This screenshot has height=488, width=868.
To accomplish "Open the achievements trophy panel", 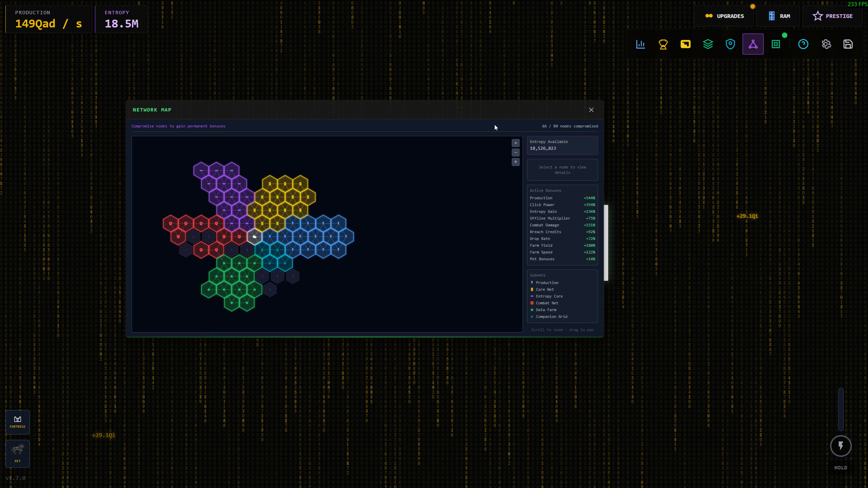I will coord(663,44).
